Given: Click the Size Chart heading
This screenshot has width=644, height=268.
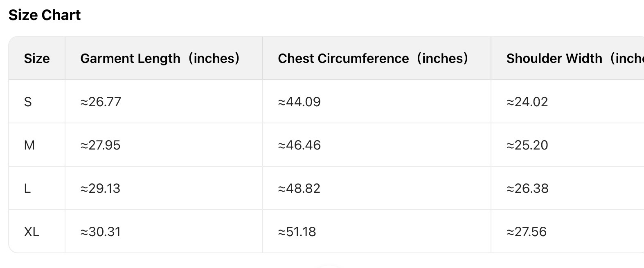Looking at the screenshot, I should pyautogui.click(x=45, y=15).
